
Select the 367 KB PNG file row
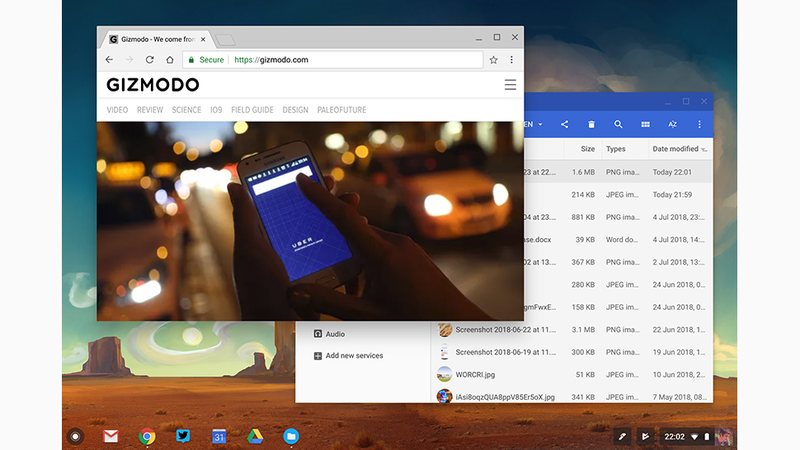pos(618,262)
